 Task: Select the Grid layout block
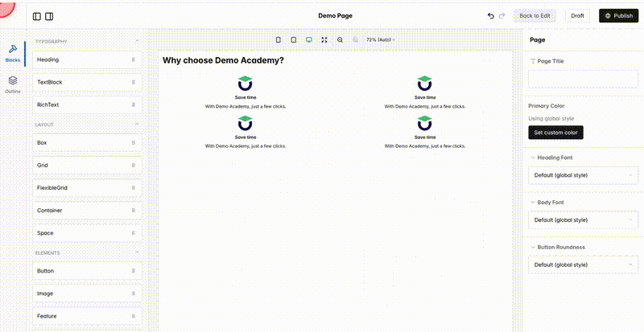click(x=87, y=166)
